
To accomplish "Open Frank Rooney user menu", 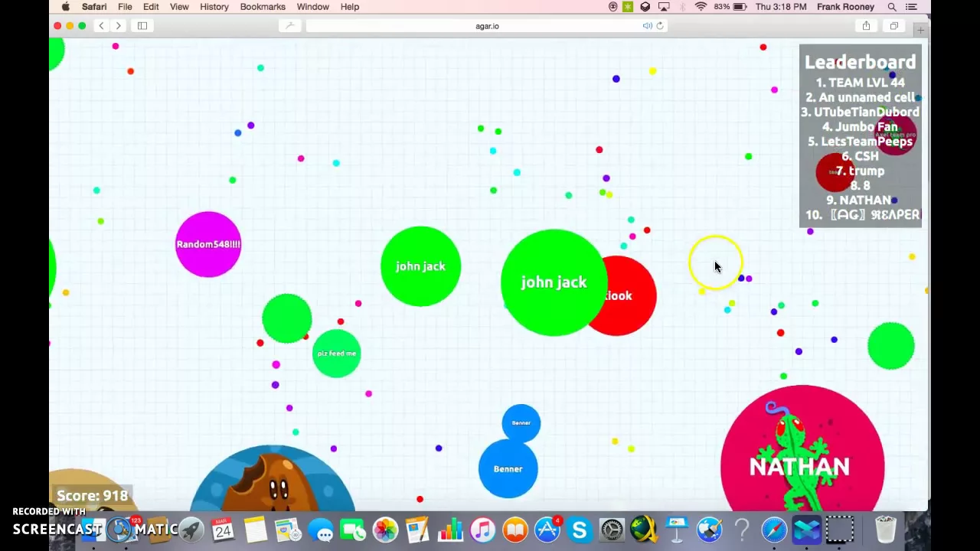I will 845,7.
